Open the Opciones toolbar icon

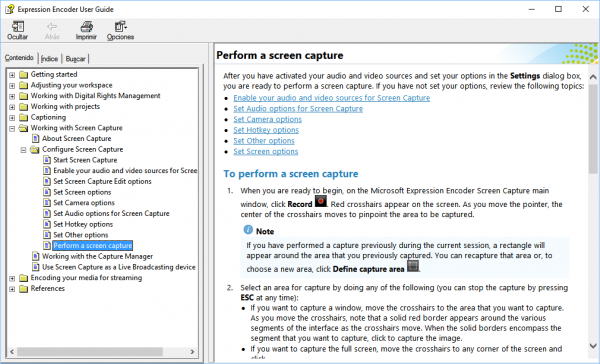point(120,26)
